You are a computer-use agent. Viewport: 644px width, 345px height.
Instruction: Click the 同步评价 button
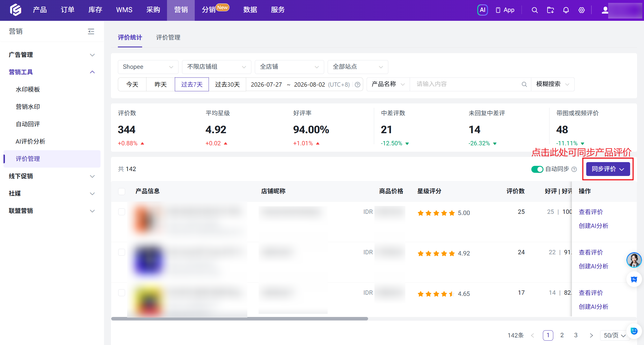click(x=608, y=169)
